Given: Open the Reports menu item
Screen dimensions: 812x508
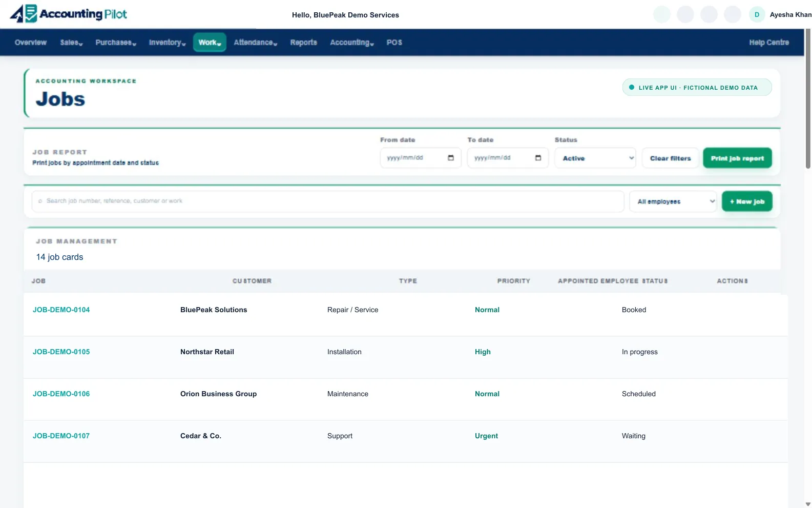Looking at the screenshot, I should (x=303, y=43).
